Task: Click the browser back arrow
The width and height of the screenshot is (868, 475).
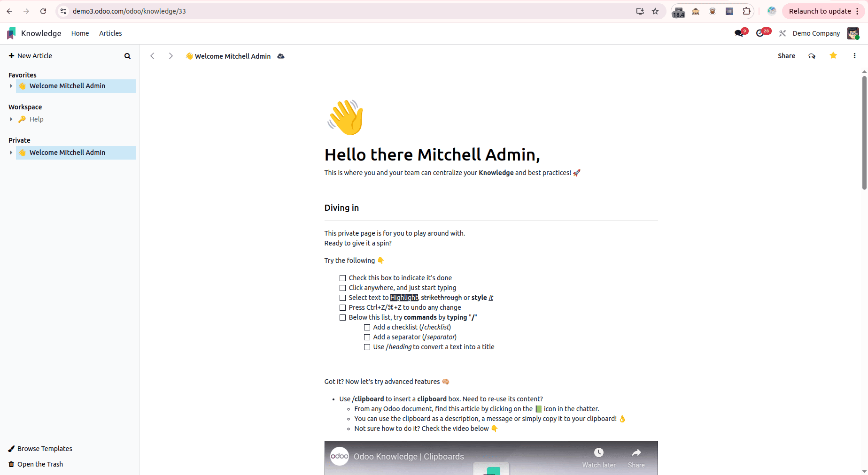Action: [x=9, y=11]
